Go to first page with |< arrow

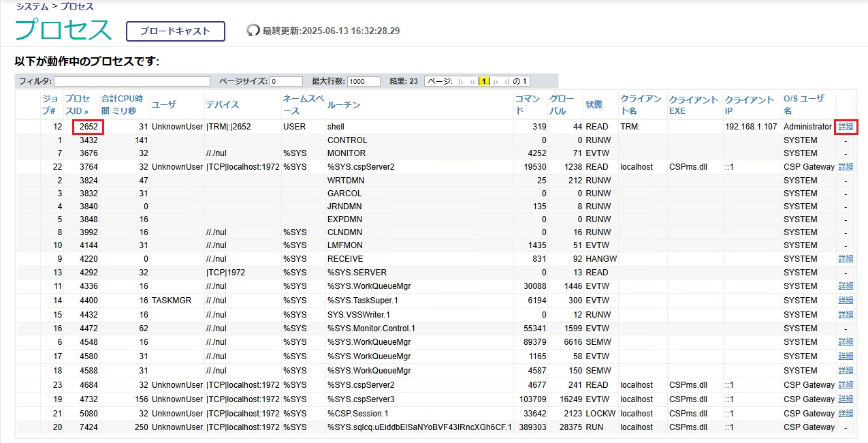(x=460, y=81)
